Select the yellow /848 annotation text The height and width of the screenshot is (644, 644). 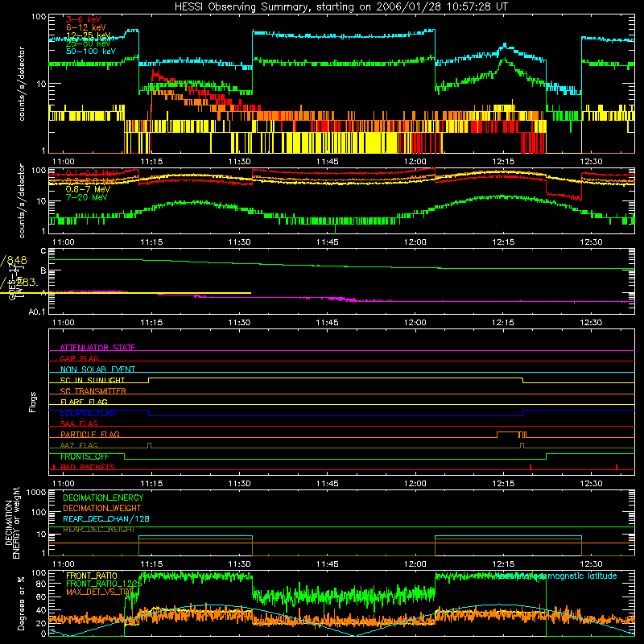coord(14,260)
